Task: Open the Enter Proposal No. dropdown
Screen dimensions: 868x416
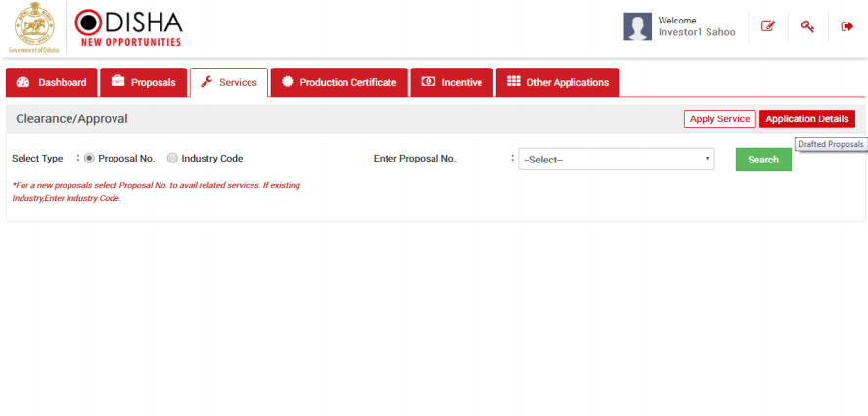Action: 617,159
